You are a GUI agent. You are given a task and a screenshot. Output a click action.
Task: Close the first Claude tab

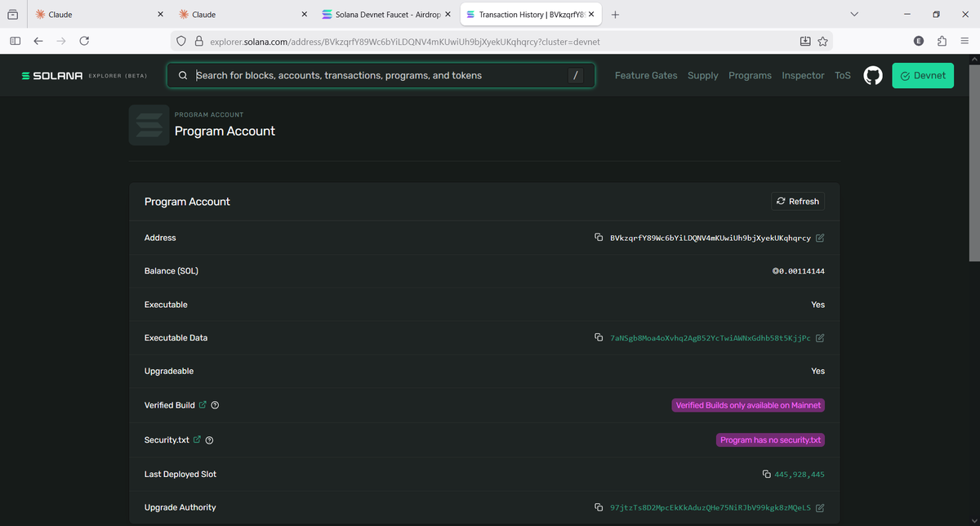coord(160,15)
